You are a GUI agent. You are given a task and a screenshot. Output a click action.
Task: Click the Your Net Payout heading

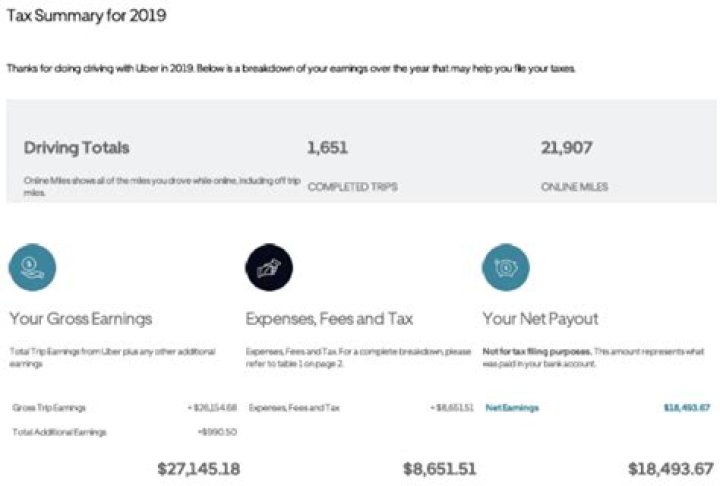tap(540, 319)
